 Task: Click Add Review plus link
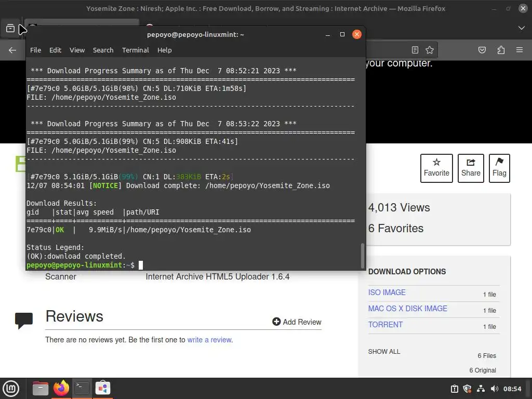[297, 322]
